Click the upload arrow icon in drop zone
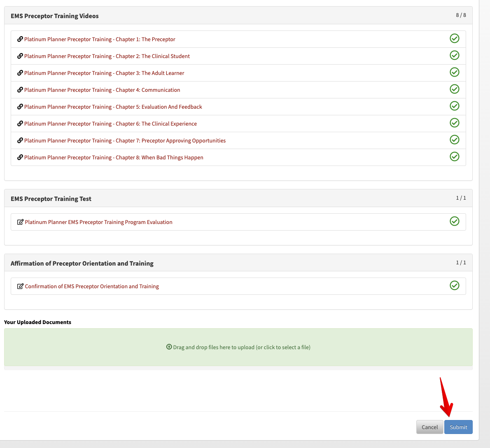 pyautogui.click(x=169, y=347)
